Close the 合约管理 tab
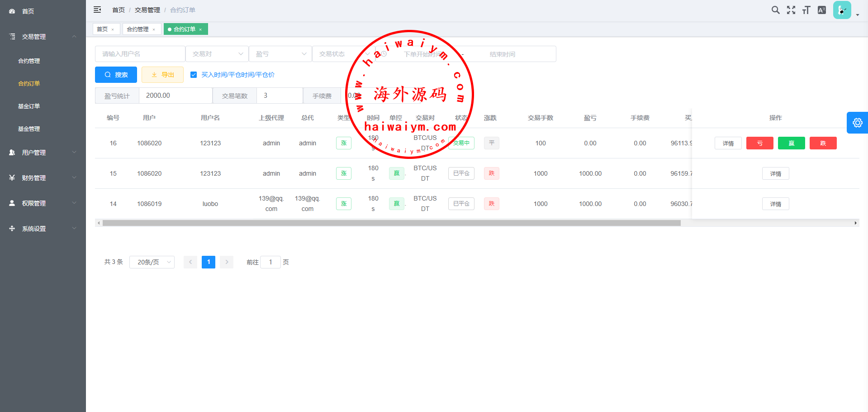 pos(154,29)
